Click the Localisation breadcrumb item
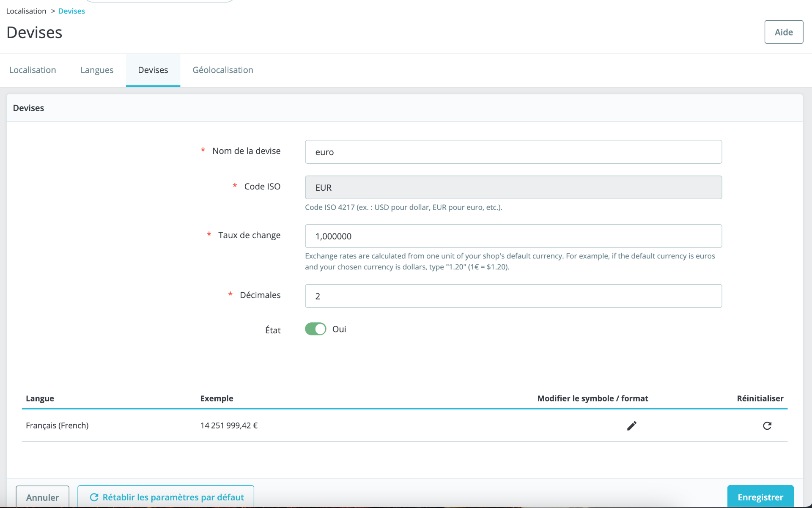This screenshot has width=812, height=508. (26, 11)
